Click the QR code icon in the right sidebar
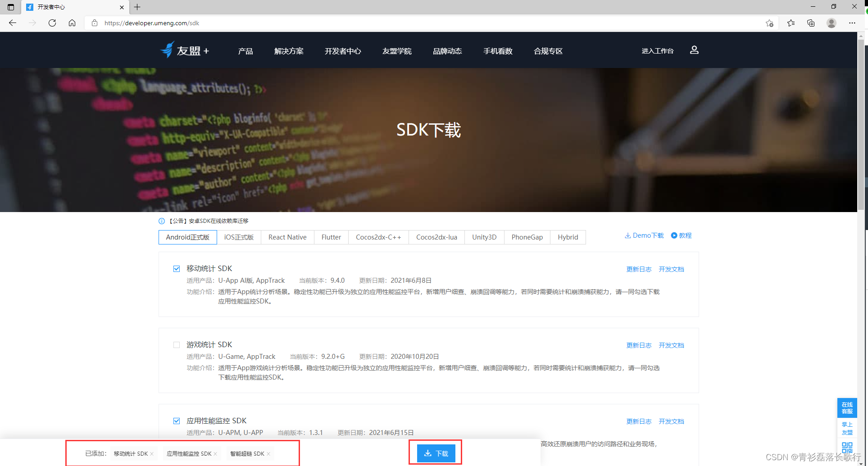 (x=847, y=448)
